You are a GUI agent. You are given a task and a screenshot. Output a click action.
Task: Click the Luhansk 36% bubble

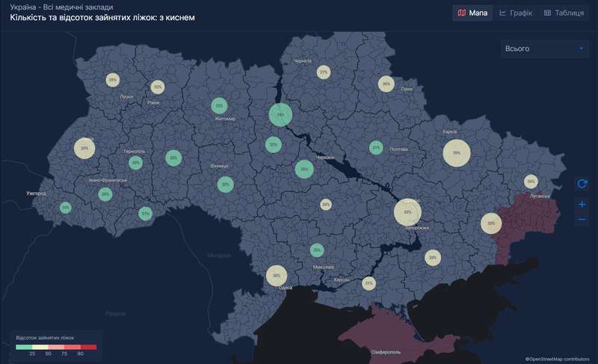(531, 181)
